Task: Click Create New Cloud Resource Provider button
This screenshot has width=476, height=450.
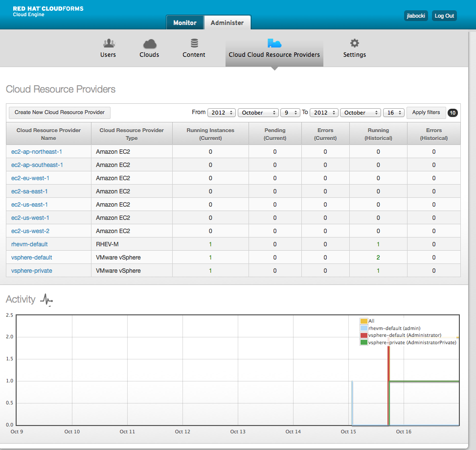Action: pos(60,113)
